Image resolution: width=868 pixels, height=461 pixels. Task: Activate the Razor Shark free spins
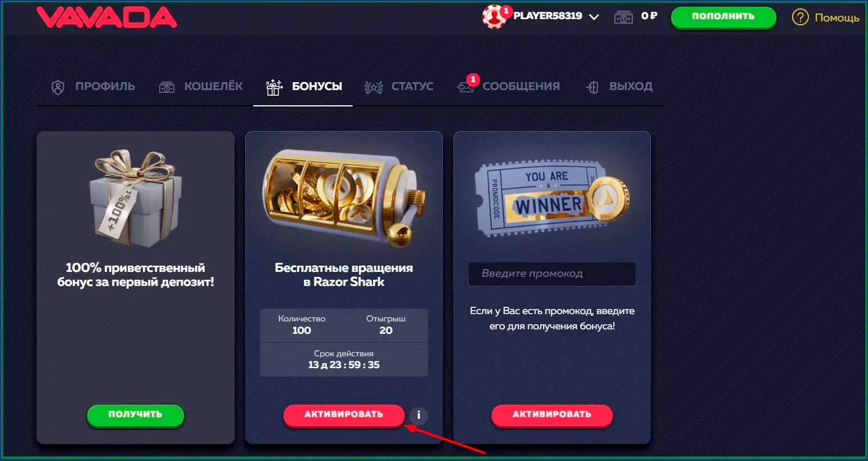[x=344, y=415]
